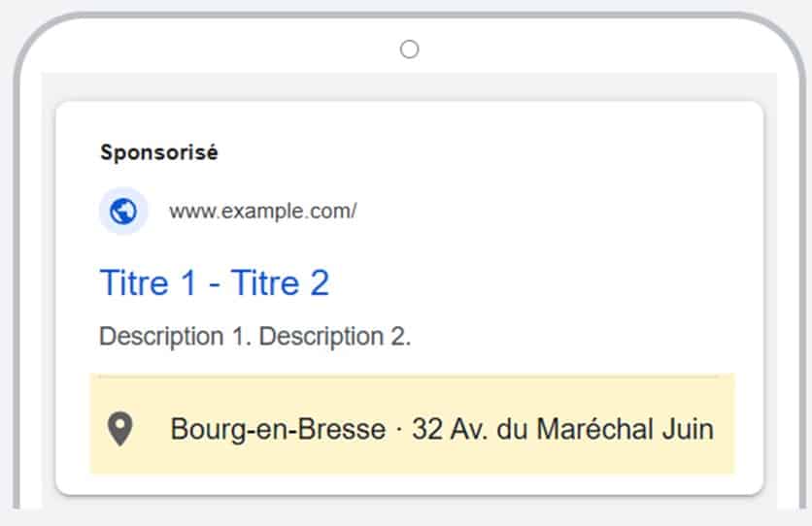Click the Titre 1 headline text

tap(148, 283)
